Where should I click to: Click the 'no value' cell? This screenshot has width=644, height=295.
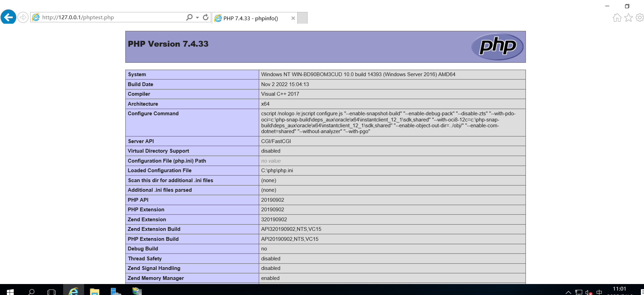(271, 161)
